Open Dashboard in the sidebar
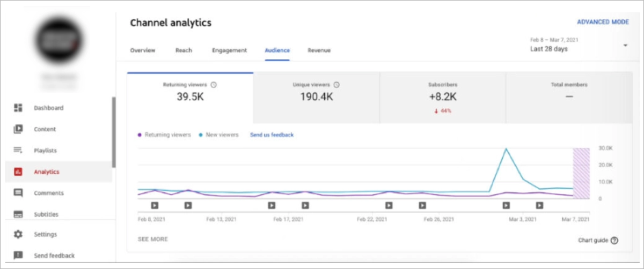This screenshot has width=644, height=269. (x=58, y=108)
